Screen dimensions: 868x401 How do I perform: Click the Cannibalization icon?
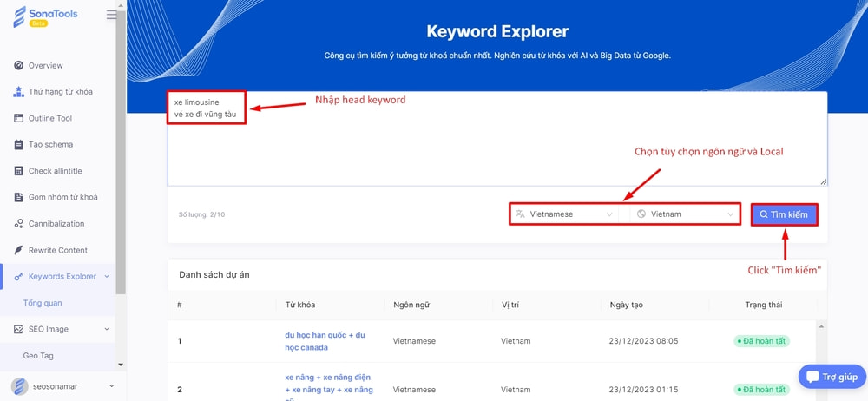coord(19,224)
